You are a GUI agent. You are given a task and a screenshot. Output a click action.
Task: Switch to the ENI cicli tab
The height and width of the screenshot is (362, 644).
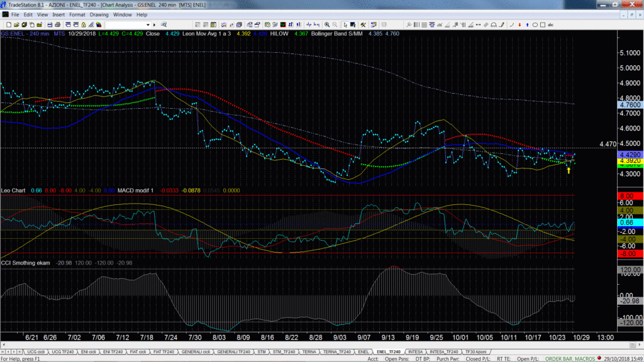click(89, 352)
